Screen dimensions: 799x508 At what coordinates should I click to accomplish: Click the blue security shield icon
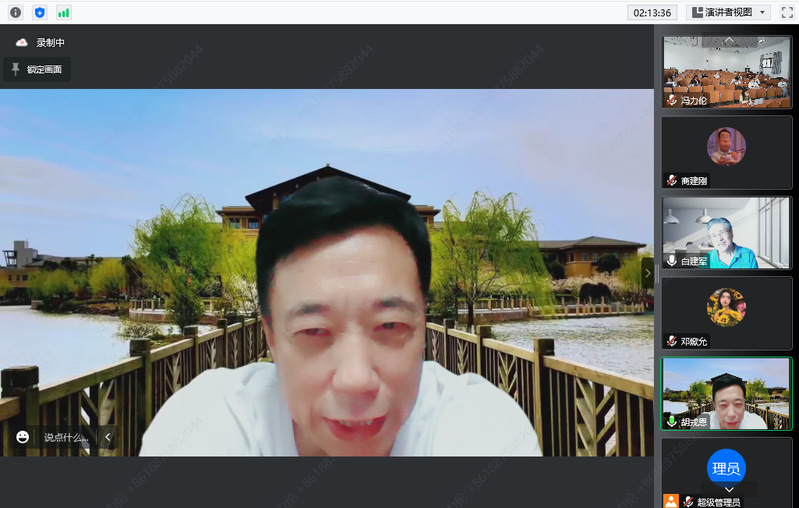point(40,12)
